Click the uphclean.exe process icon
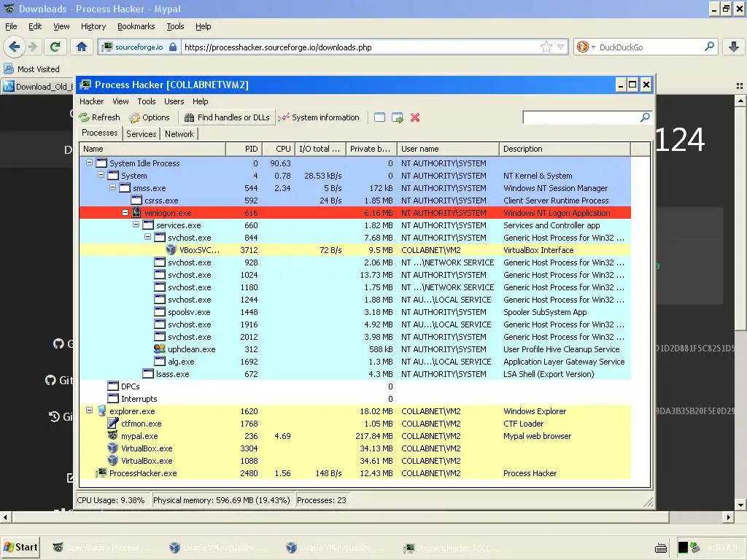 coord(160,349)
